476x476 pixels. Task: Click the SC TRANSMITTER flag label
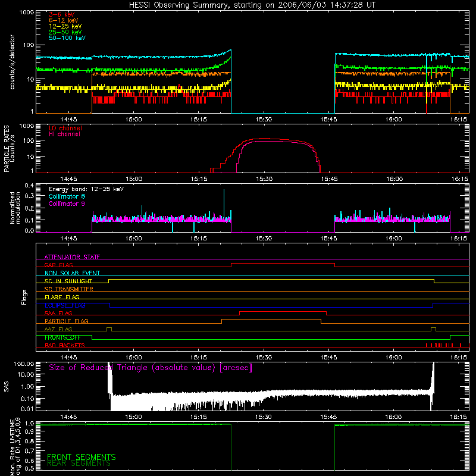[x=68, y=289]
